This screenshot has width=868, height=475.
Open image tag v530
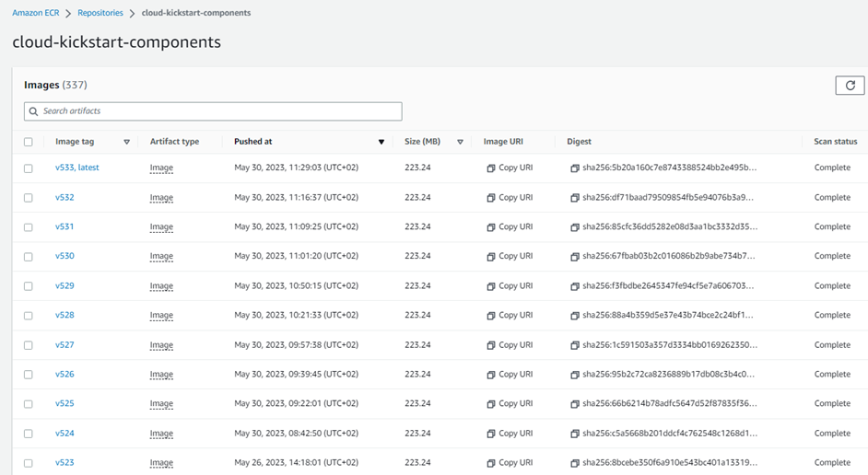tap(65, 256)
